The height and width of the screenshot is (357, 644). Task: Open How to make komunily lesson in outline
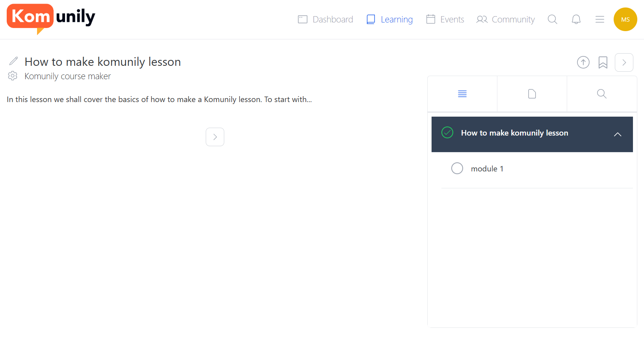[515, 133]
